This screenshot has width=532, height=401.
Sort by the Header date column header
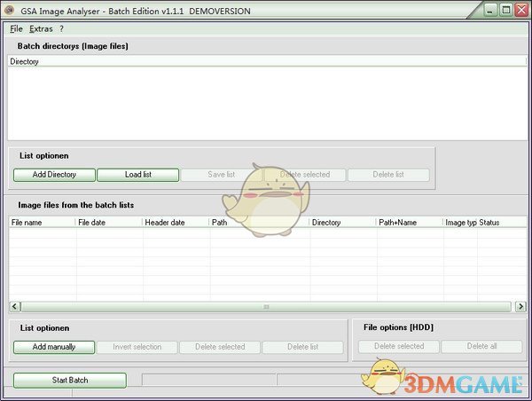176,223
